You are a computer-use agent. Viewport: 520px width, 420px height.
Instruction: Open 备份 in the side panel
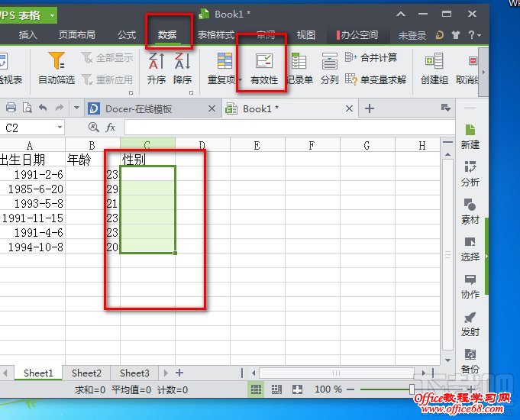point(470,361)
